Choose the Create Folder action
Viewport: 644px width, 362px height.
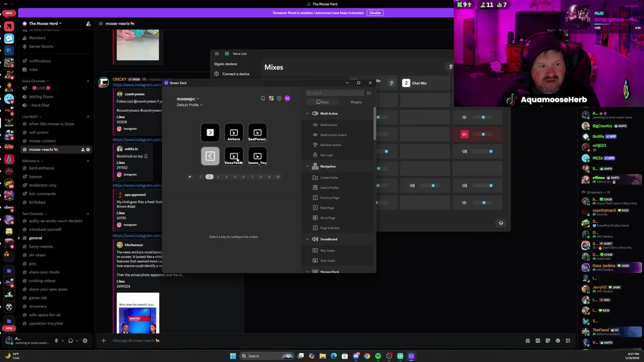click(x=329, y=177)
